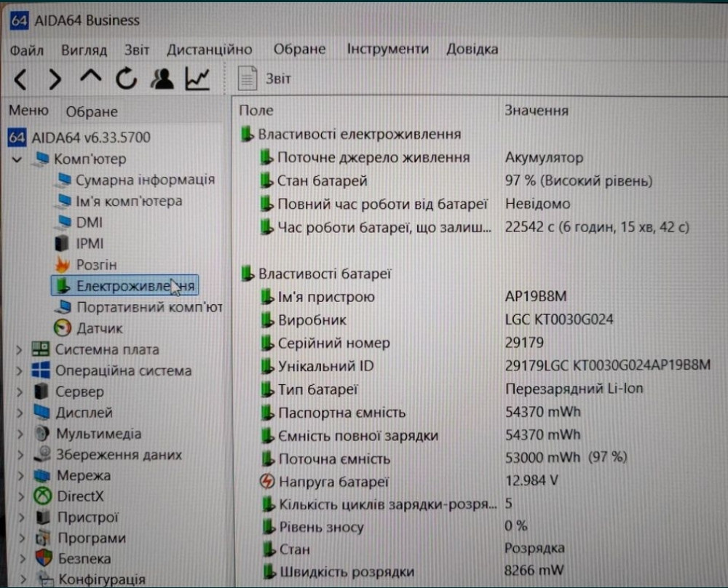Go up one level with Up arrow
Viewport: 728px width, 588px height.
(91, 78)
